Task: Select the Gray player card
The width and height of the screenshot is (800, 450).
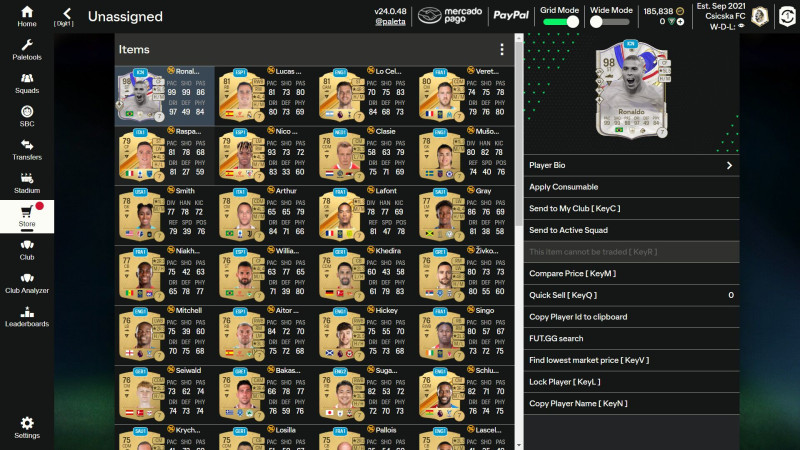Action: pyautogui.click(x=464, y=215)
